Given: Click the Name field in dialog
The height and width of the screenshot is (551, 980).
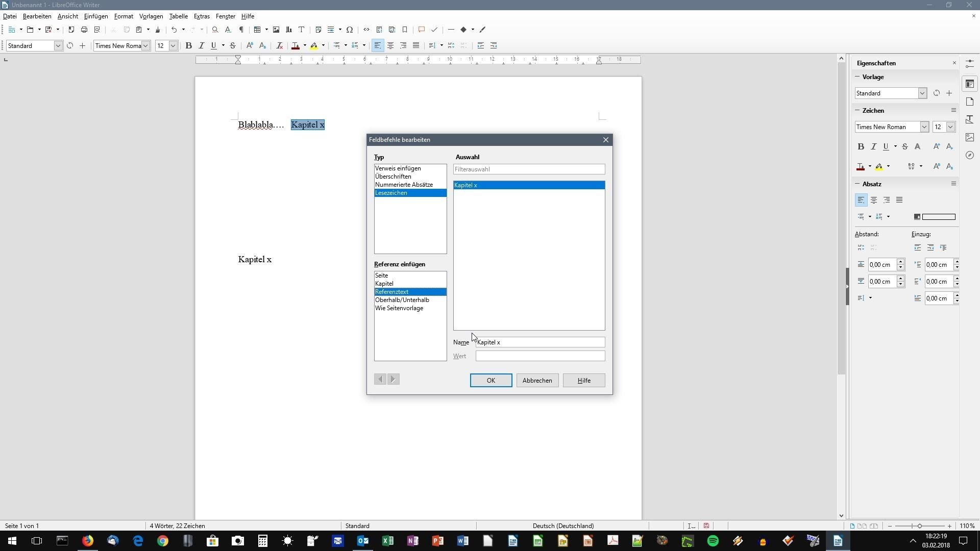Looking at the screenshot, I should tap(540, 342).
